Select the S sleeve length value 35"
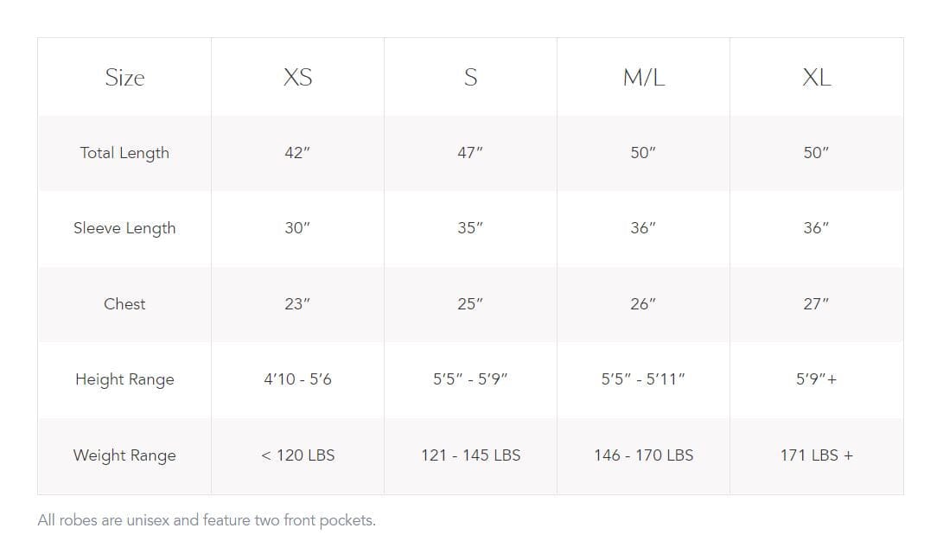Viewport: 943px width, 560px height. tap(470, 228)
